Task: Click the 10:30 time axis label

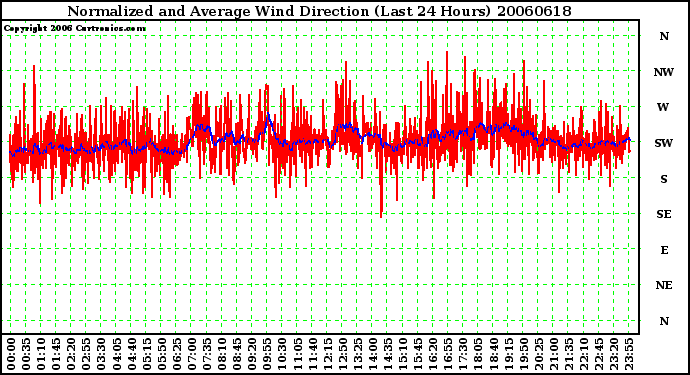Action: (x=282, y=354)
